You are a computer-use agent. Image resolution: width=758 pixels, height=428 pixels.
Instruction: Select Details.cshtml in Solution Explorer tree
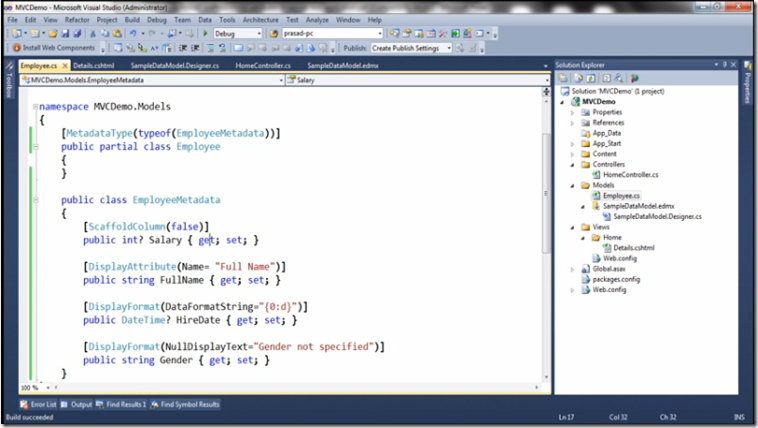(634, 248)
